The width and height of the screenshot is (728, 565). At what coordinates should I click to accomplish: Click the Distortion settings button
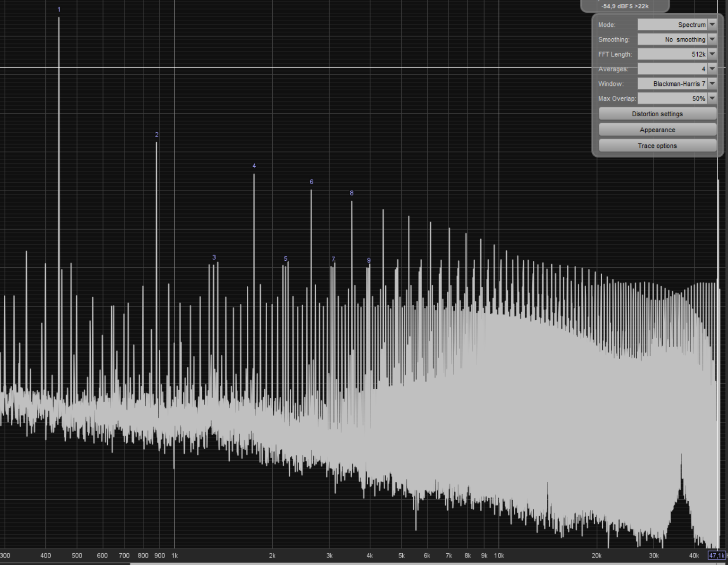pos(658,114)
